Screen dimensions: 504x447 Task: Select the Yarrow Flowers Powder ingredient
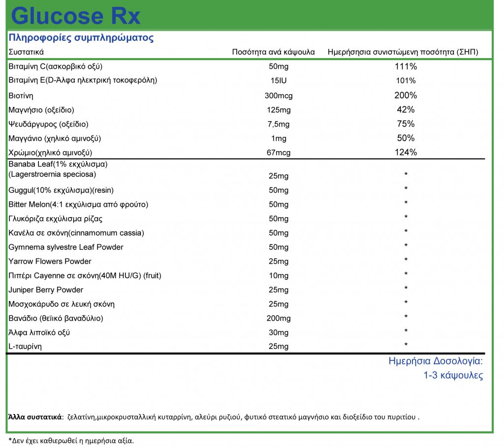tap(50, 261)
